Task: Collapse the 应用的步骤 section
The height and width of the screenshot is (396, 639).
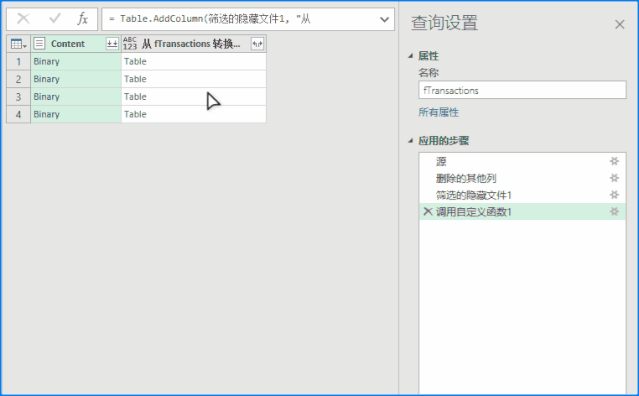Action: click(410, 141)
